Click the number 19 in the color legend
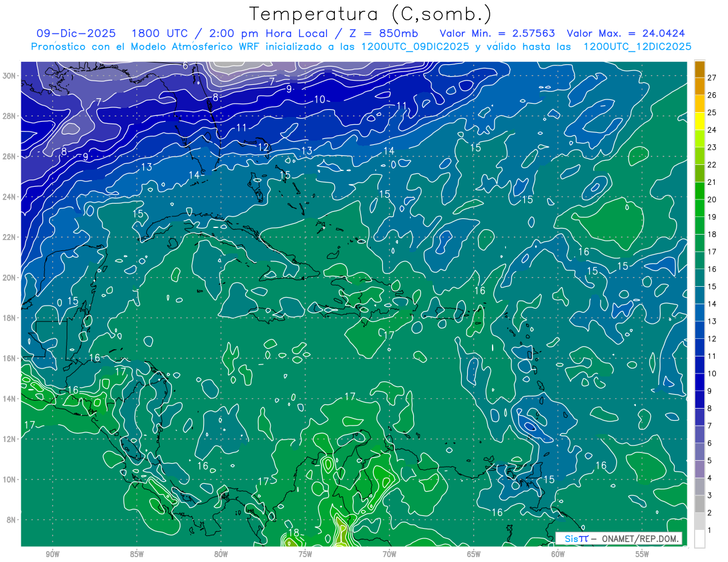This screenshot has width=728, height=562. click(712, 217)
